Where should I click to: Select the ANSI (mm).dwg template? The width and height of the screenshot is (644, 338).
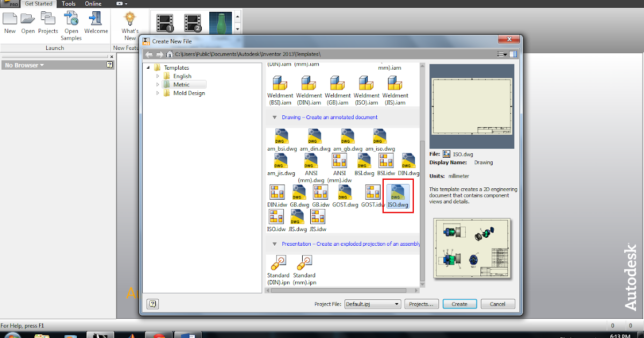[x=311, y=168]
